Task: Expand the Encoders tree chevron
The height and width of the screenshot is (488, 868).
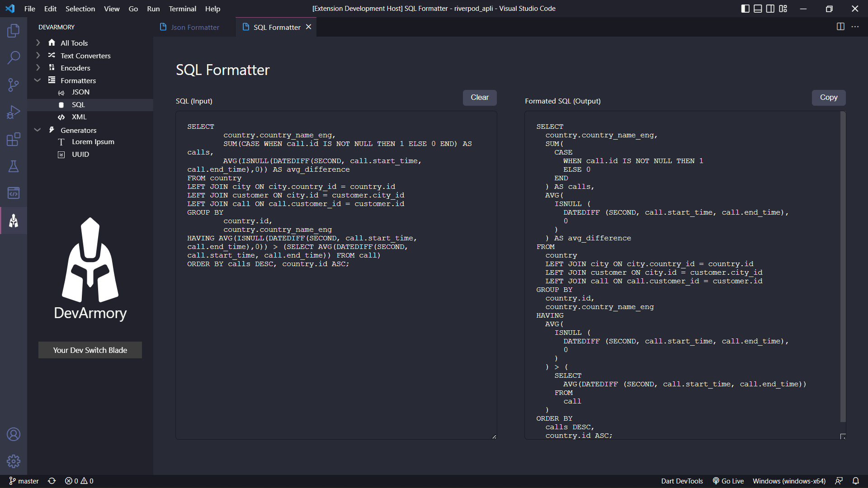Action: pyautogui.click(x=38, y=67)
